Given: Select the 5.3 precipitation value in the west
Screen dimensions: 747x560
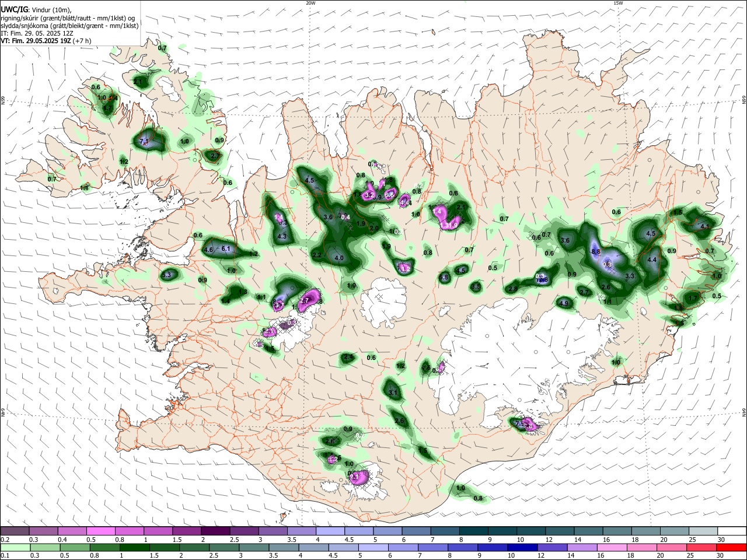Looking at the screenshot, I should [166, 275].
